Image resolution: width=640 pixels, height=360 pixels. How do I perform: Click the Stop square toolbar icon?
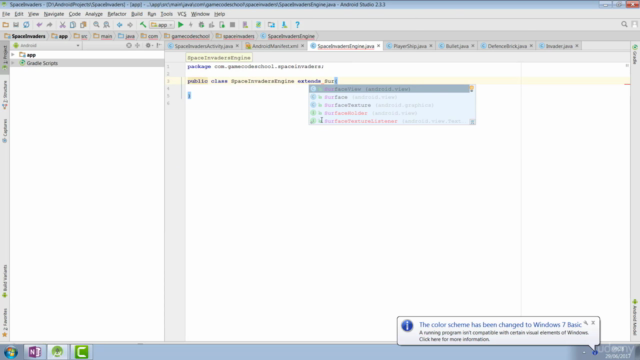pyautogui.click(x=232, y=25)
